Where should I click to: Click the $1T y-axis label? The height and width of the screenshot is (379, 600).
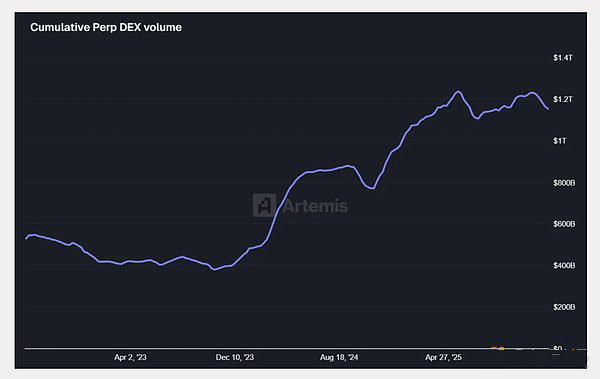click(x=559, y=141)
